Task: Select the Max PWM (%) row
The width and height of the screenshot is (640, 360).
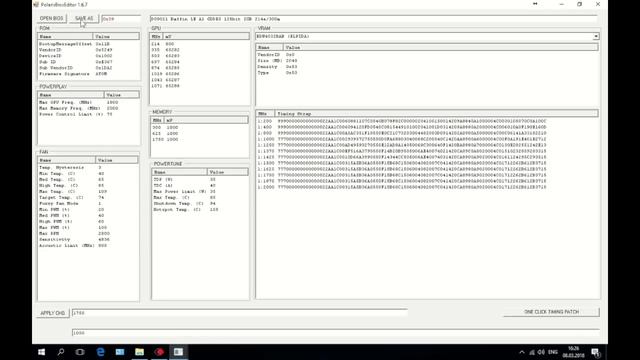Action: click(x=88, y=227)
